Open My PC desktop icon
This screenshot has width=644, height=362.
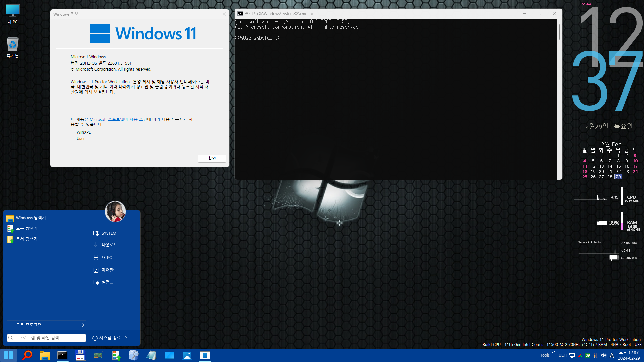(x=13, y=14)
